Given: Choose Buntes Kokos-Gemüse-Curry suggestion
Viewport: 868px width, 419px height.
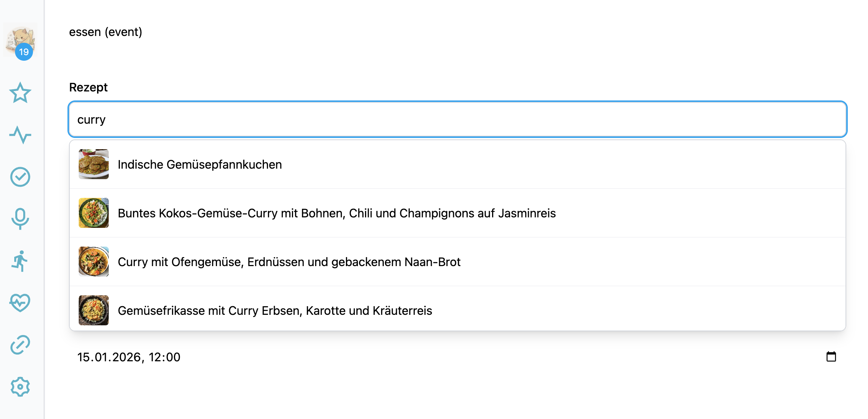Looking at the screenshot, I should point(337,213).
